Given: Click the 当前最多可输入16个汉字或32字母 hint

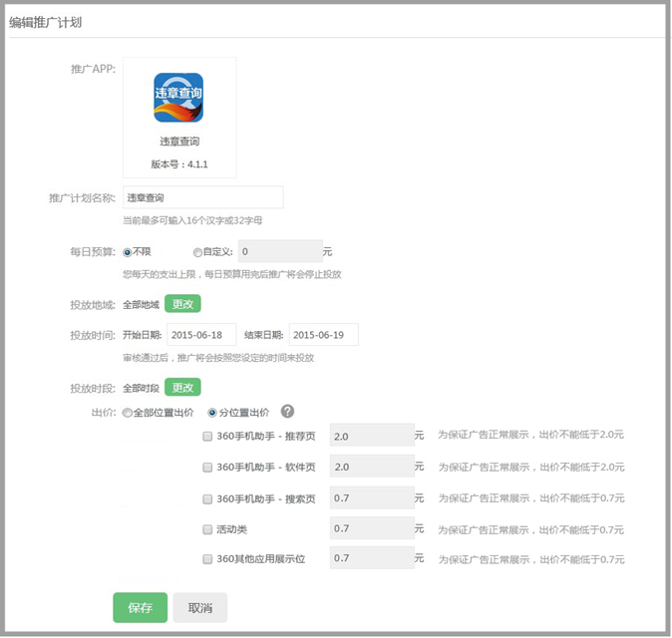Looking at the screenshot, I should tap(192, 220).
